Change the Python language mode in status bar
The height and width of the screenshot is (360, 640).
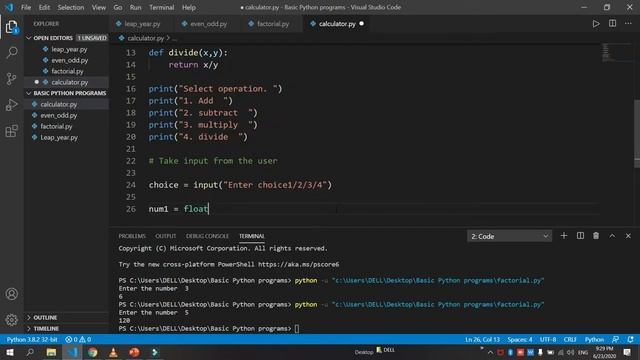pyautogui.click(x=594, y=340)
